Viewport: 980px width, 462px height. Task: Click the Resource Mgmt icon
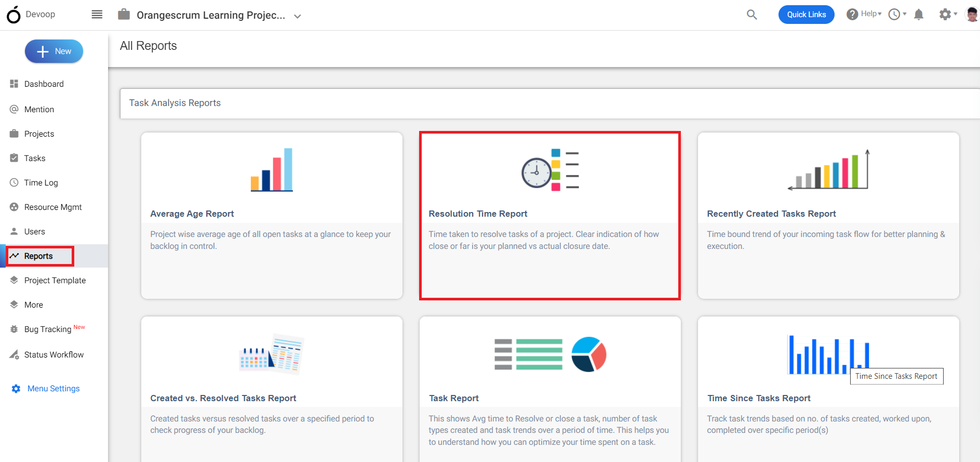[14, 207]
